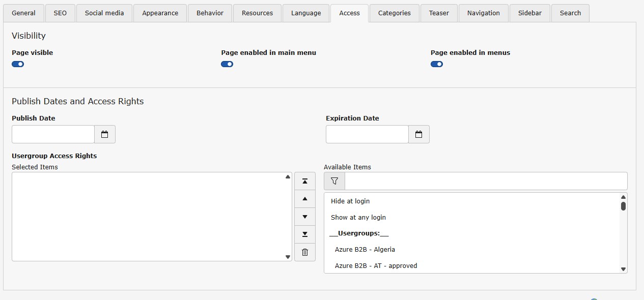This screenshot has height=300, width=644.
Task: Choose 'Azure B2B - Algeria' usergroup
Action: tap(365, 249)
